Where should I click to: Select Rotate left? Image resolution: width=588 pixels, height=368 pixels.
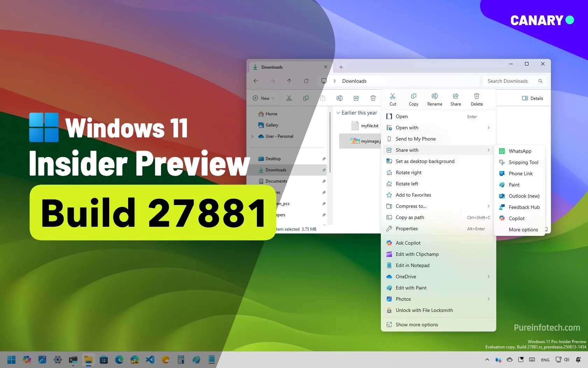pos(439,184)
